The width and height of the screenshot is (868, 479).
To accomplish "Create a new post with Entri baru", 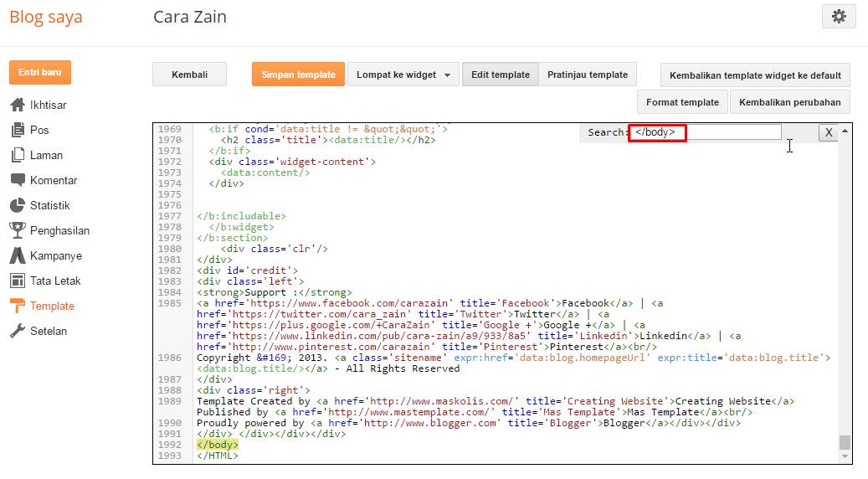I will point(40,73).
